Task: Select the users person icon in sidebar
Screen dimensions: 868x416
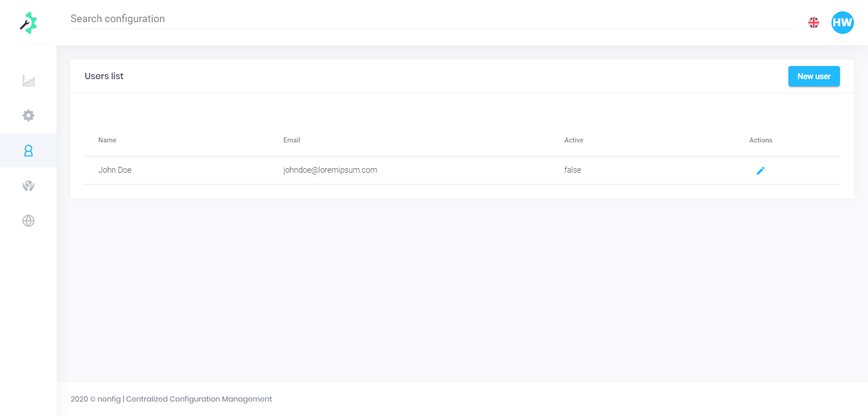Action: click(x=28, y=151)
